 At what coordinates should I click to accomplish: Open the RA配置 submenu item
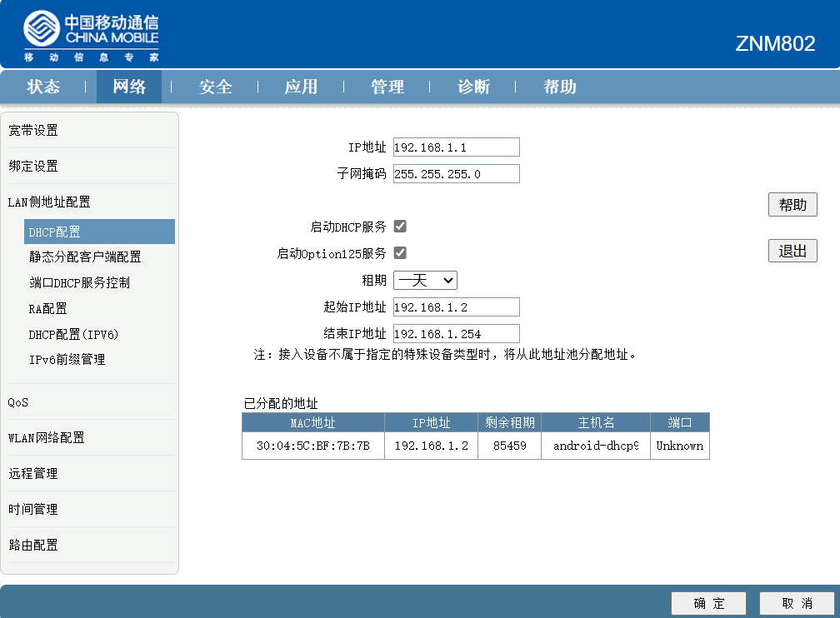[x=47, y=309]
